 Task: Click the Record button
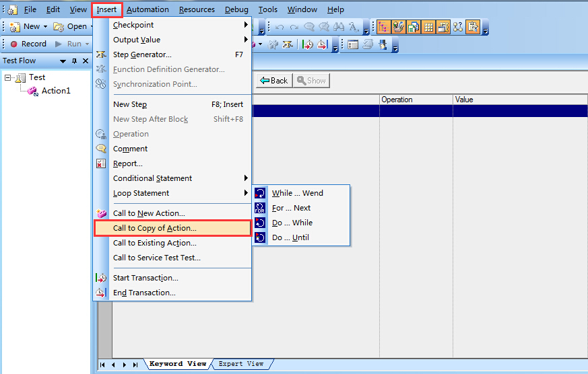[28, 44]
